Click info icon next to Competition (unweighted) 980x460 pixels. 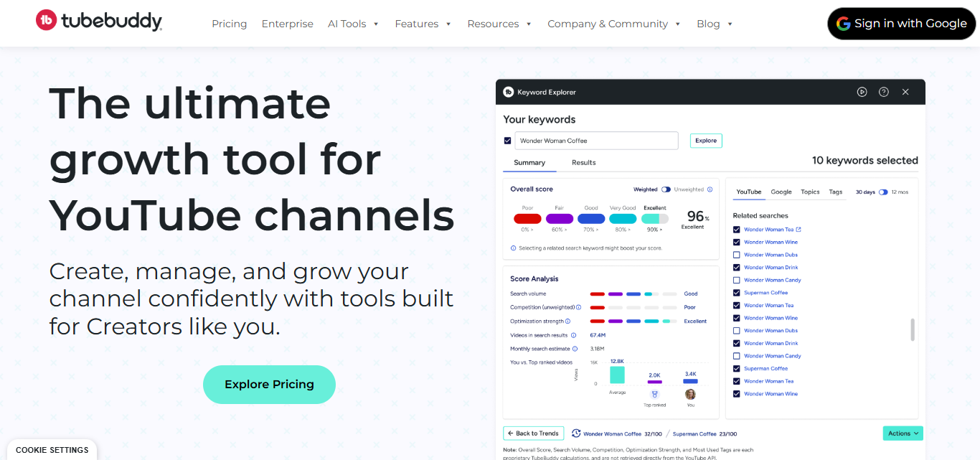click(579, 307)
